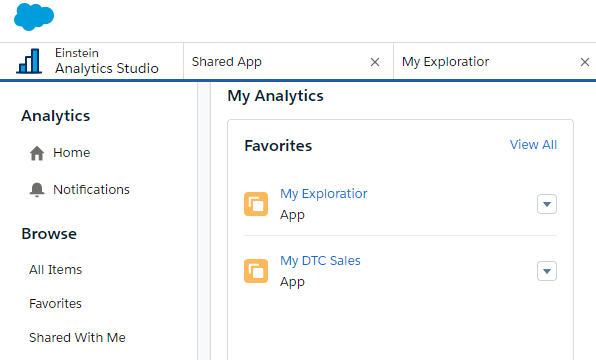The height and width of the screenshot is (360, 596).
Task: Click View All favorites link
Action: point(533,144)
